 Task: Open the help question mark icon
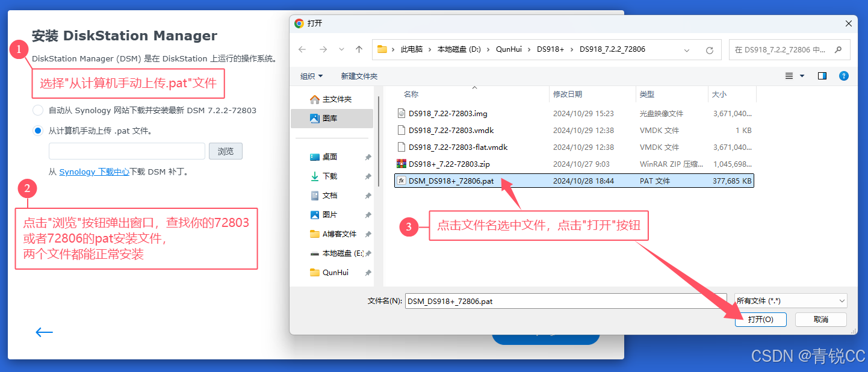[844, 76]
